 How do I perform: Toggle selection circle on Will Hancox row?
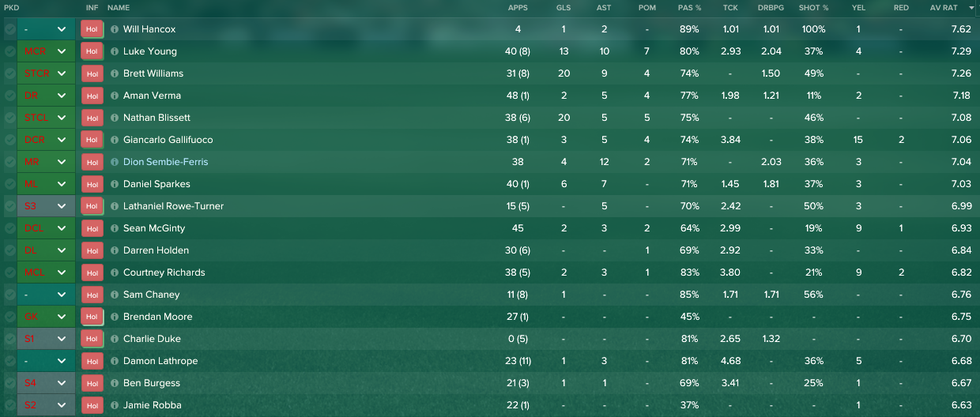click(9, 29)
